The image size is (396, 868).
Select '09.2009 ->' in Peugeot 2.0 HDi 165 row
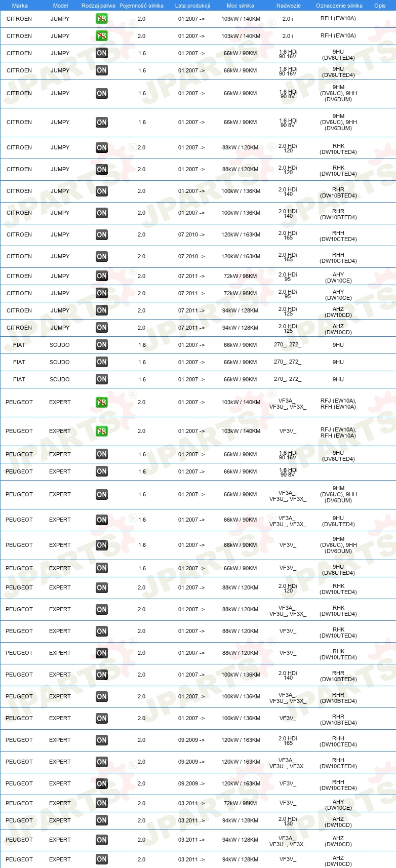coord(191,740)
